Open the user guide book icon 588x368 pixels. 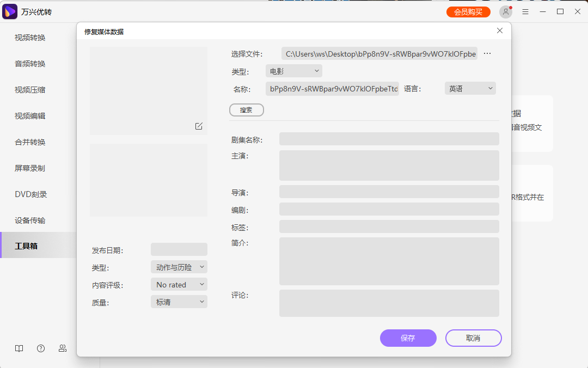(x=19, y=348)
